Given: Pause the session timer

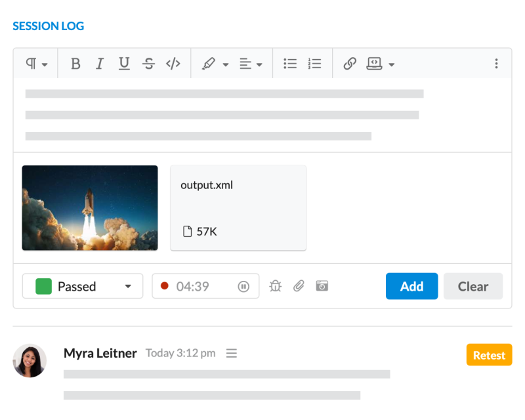Looking at the screenshot, I should pyautogui.click(x=243, y=286).
